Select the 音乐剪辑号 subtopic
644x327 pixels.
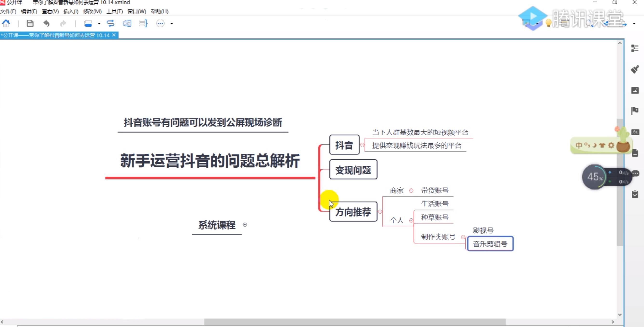pos(490,243)
